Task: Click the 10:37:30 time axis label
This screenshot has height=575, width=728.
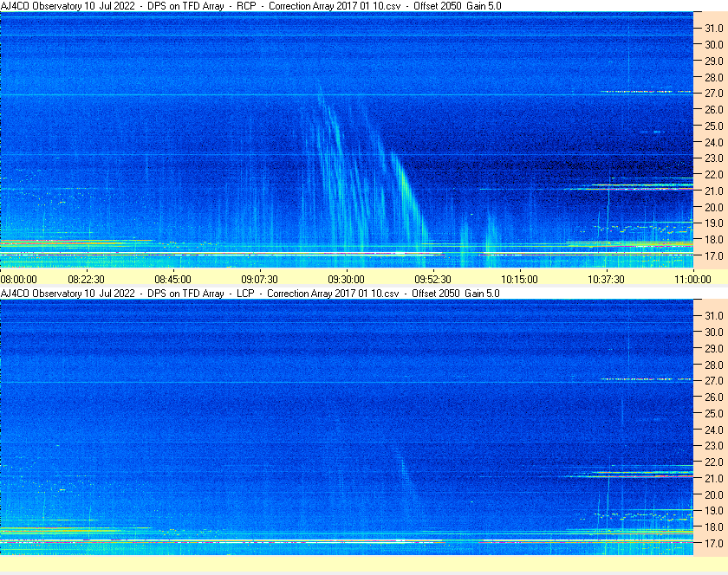Action: 607,280
